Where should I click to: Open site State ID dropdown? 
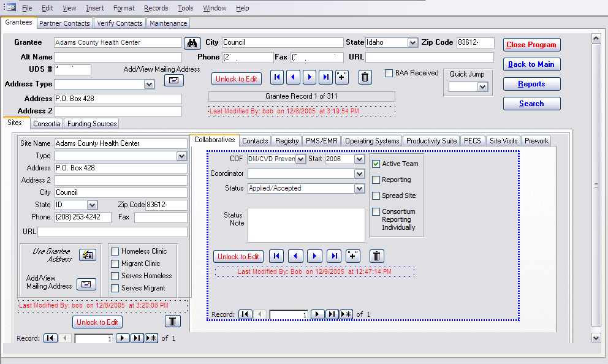coord(92,205)
